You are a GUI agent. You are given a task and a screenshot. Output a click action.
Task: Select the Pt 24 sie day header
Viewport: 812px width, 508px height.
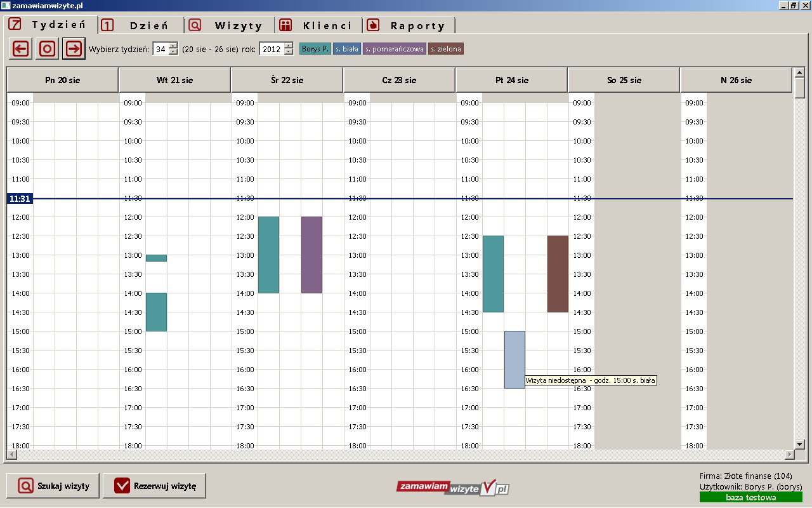tap(512, 80)
